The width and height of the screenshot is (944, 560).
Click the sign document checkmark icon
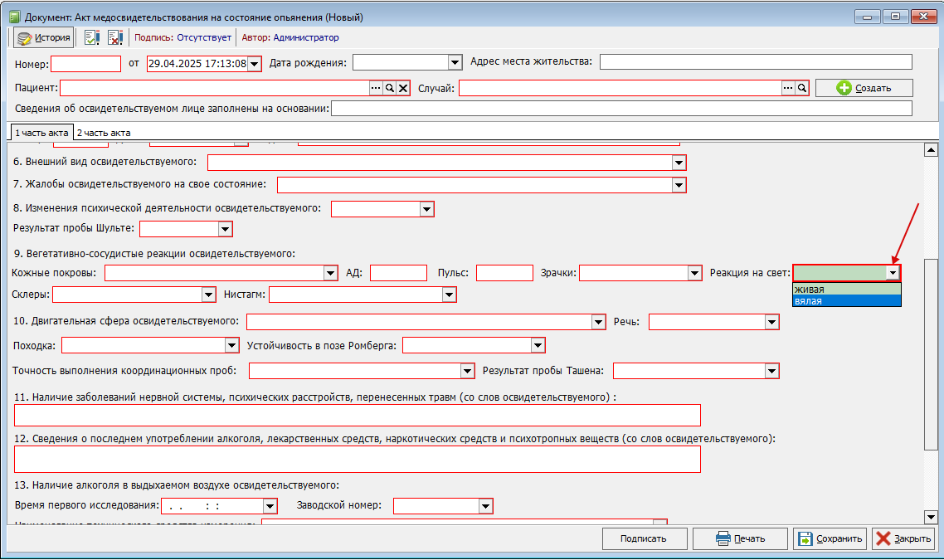91,37
